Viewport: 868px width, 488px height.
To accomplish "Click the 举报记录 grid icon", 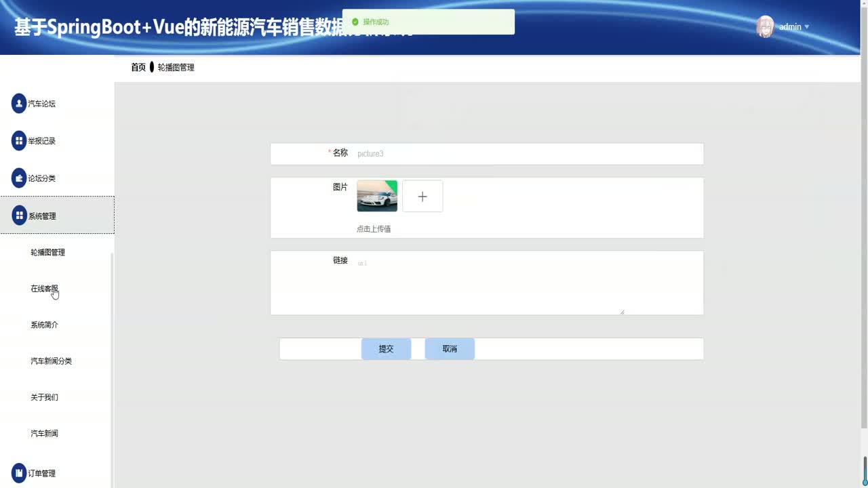I will point(19,141).
